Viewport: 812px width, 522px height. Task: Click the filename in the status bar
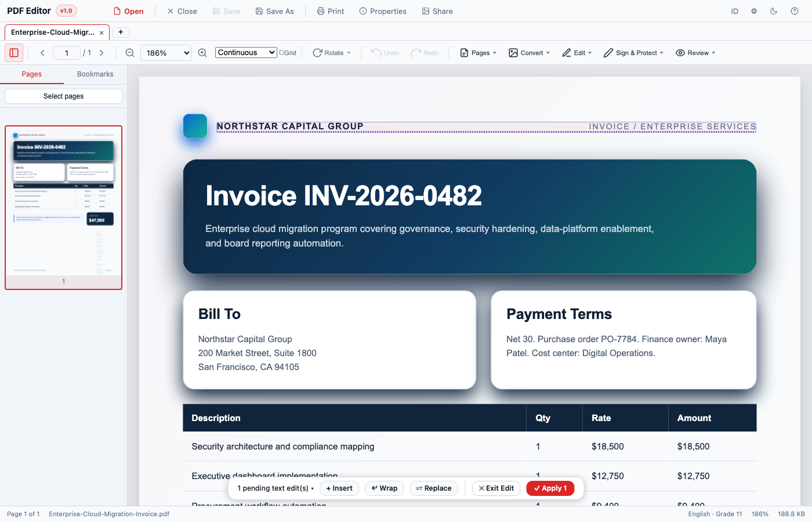click(x=109, y=514)
